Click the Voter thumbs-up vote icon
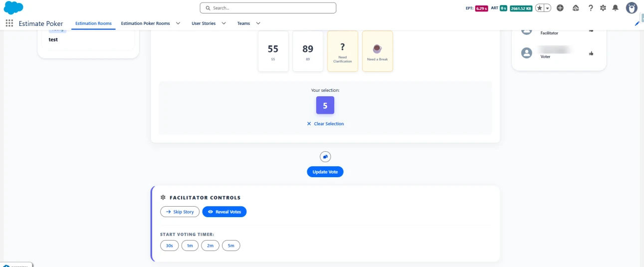The width and height of the screenshot is (644, 267). [x=591, y=53]
